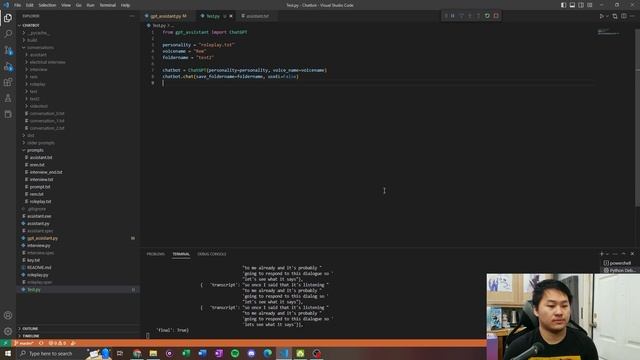The height and width of the screenshot is (360, 640).
Task: Open gpt_assistant.py in the file tree
Action: pyautogui.click(x=78, y=238)
